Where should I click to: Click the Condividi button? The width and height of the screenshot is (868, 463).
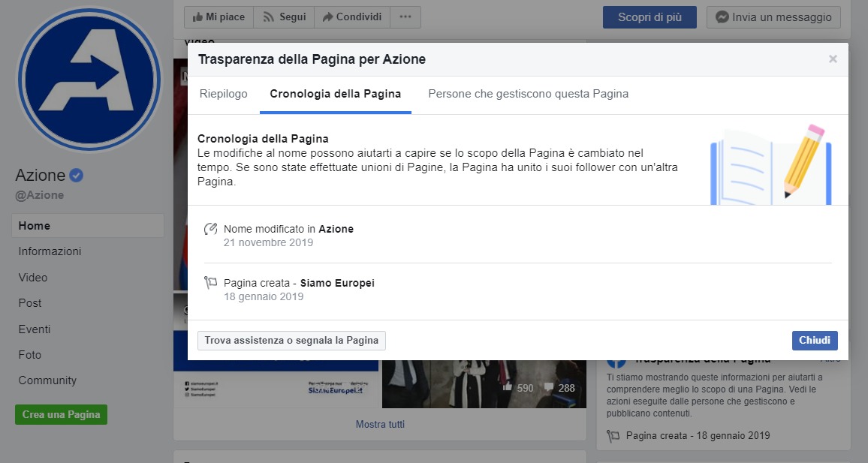pyautogui.click(x=352, y=17)
